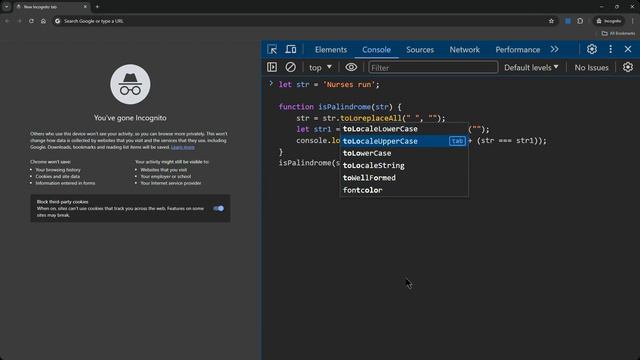Reveal more DevTools tabs with double chevron
This screenshot has height=360, width=640.
click(x=554, y=49)
